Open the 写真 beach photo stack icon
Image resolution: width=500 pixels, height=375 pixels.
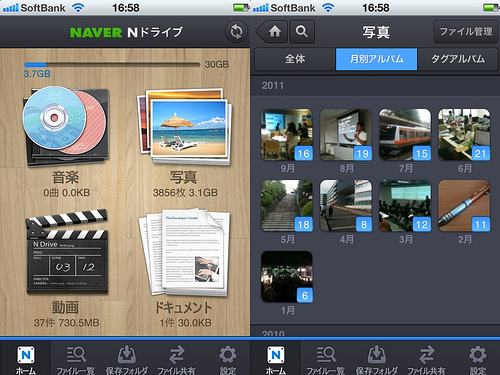[x=185, y=126]
